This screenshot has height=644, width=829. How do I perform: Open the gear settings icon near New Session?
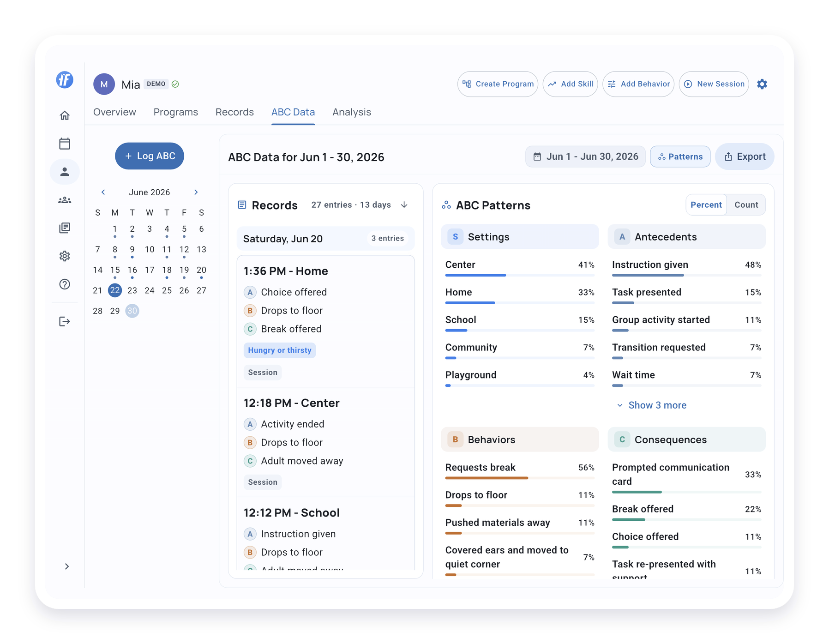762,84
